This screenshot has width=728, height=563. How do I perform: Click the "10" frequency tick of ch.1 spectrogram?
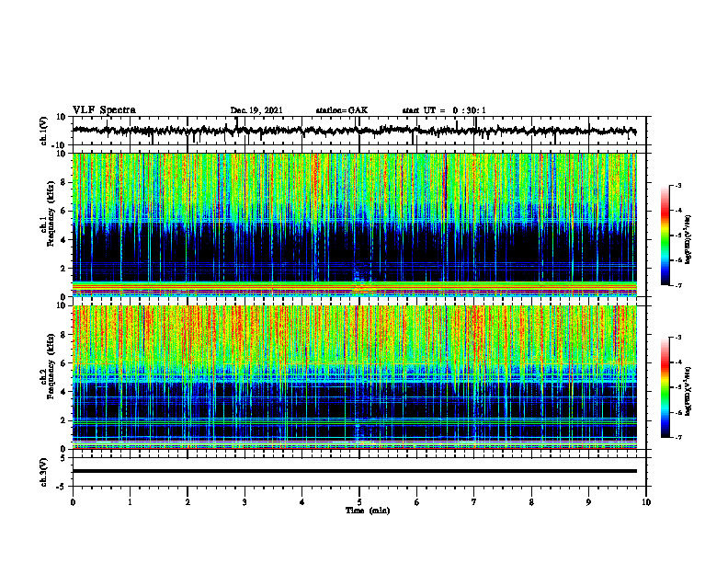click(61, 155)
